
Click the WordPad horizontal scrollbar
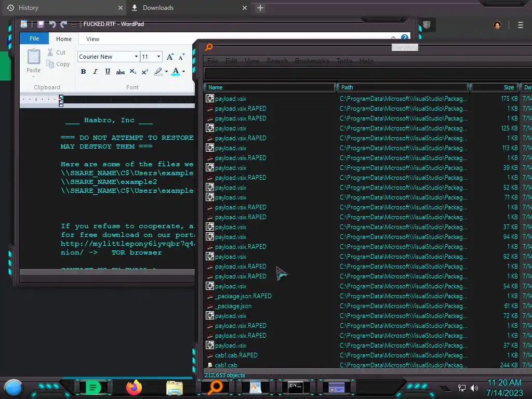[107, 272]
